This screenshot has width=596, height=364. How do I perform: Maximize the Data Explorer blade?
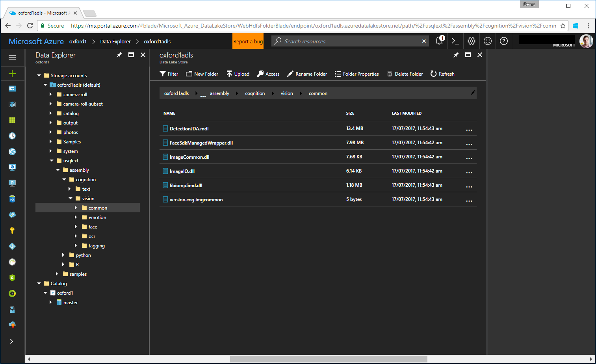[131, 55]
